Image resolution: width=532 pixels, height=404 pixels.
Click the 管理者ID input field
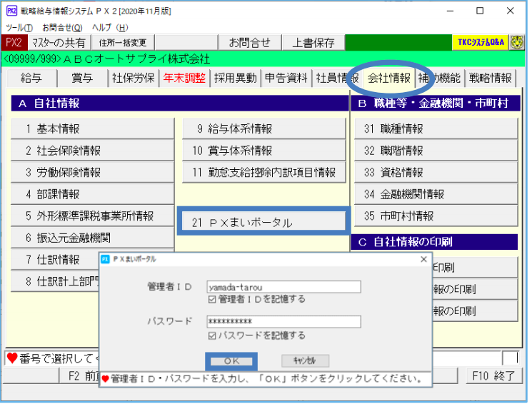284,288
